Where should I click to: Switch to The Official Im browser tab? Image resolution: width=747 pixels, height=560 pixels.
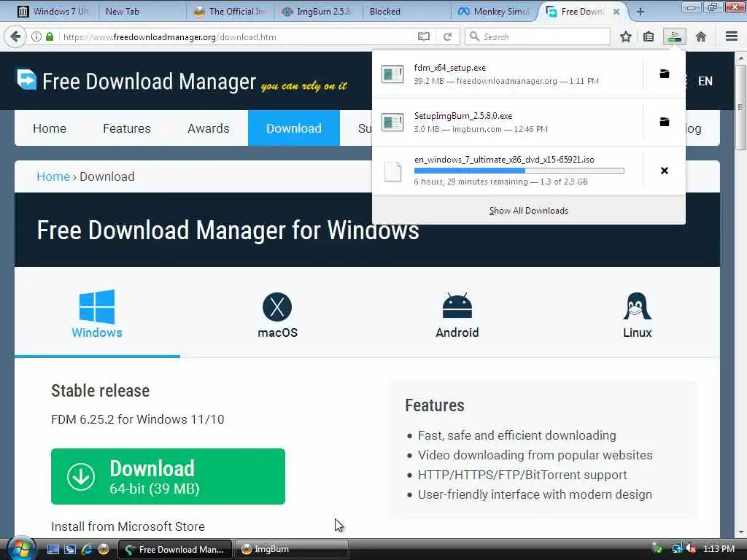[230, 12]
